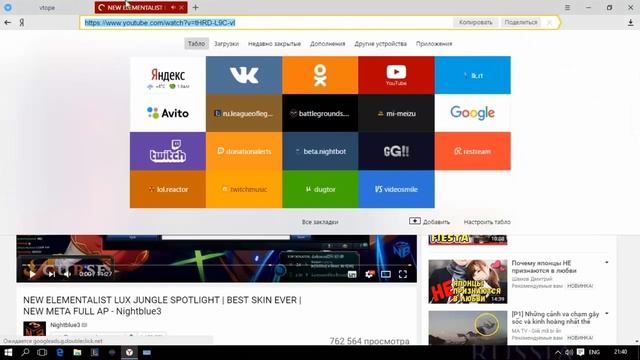Clear the address bar with X

(549, 22)
